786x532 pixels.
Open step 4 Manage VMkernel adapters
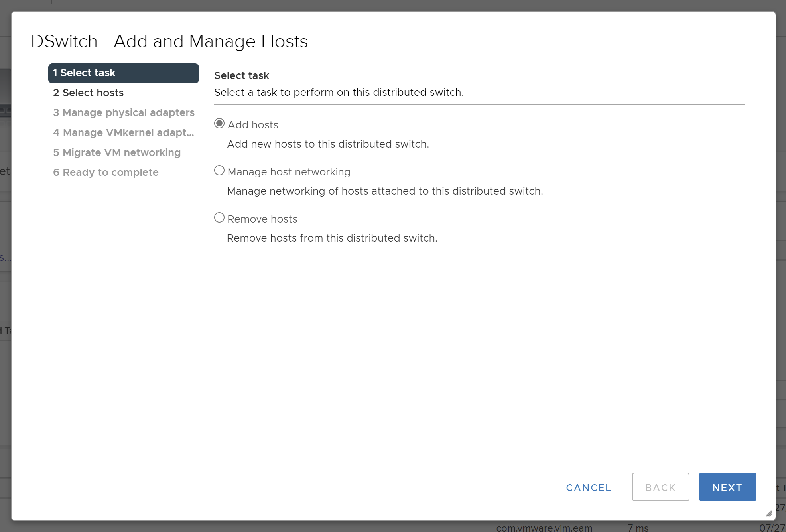click(x=124, y=133)
